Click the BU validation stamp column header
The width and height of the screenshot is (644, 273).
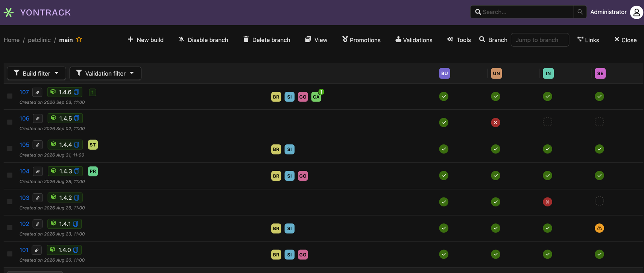(x=445, y=73)
